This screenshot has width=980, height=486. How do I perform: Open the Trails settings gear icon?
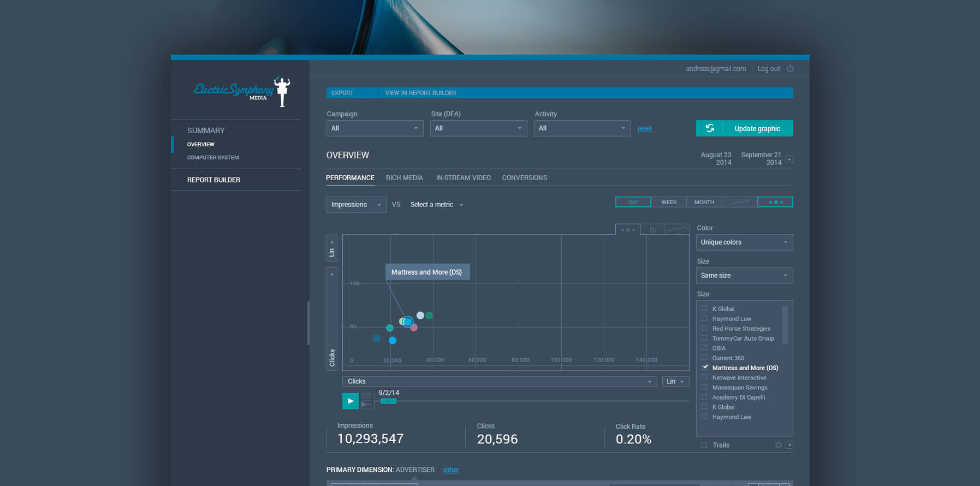(779, 445)
